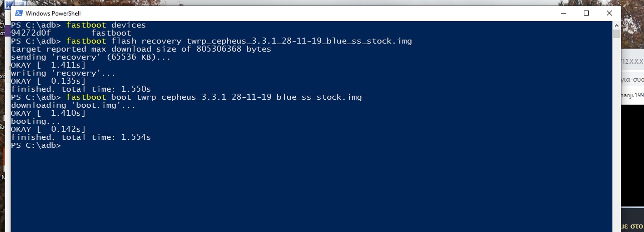
Task: Minimize the Windows PowerShell window
Action: (x=563, y=14)
